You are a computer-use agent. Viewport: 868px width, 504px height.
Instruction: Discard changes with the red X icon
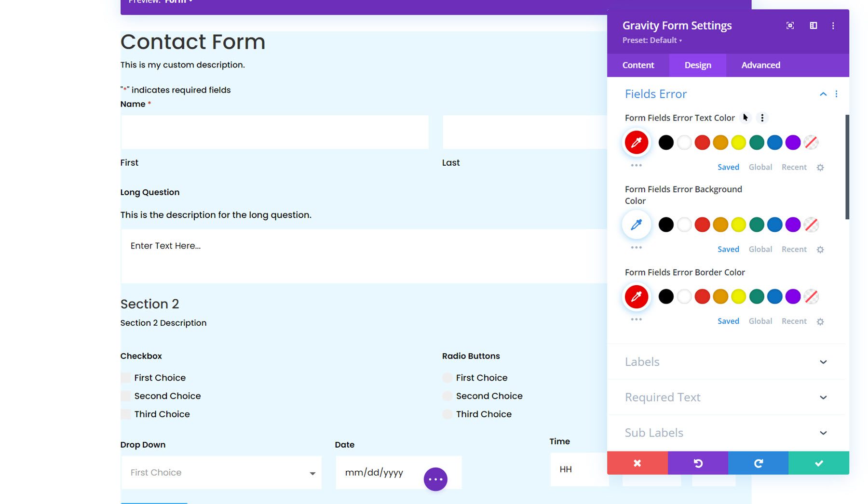[x=637, y=463]
